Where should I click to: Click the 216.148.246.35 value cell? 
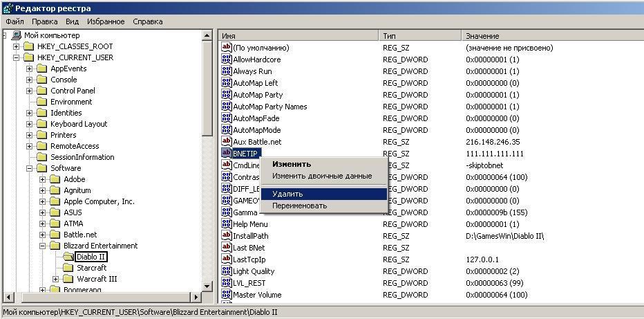click(493, 142)
